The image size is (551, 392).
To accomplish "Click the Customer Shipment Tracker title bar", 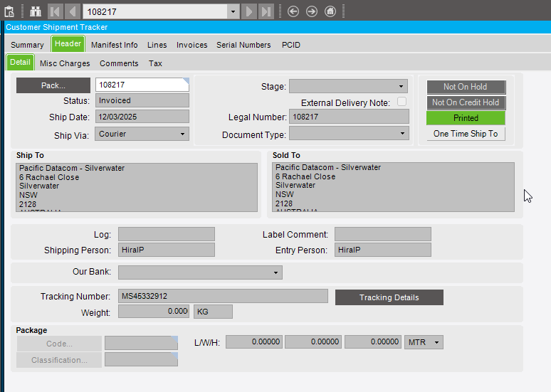I will pyautogui.click(x=278, y=27).
